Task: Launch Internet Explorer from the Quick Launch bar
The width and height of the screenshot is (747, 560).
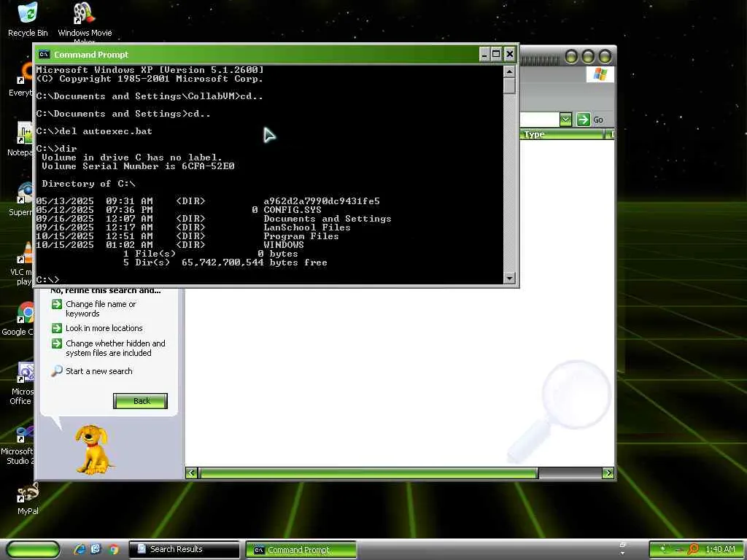Action: pyautogui.click(x=80, y=549)
